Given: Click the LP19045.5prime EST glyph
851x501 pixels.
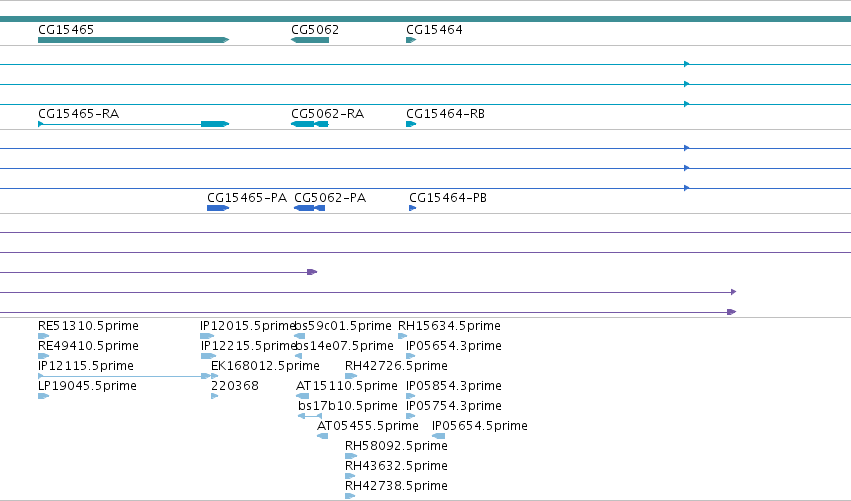Looking at the screenshot, I should pyautogui.click(x=43, y=396).
